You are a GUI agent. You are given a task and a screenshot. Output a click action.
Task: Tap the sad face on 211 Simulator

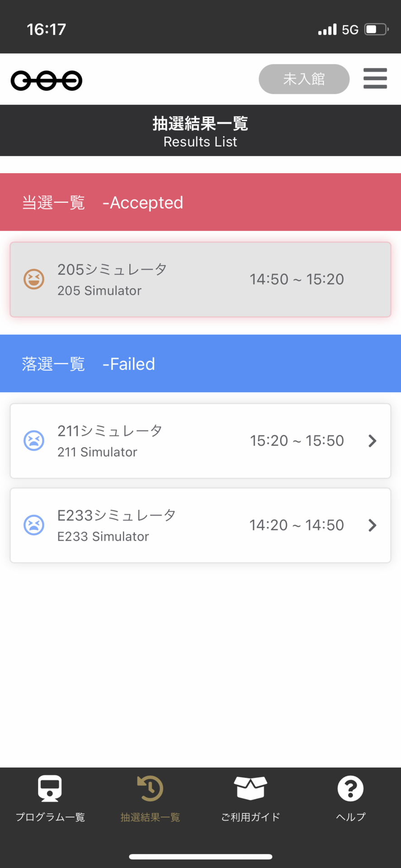[x=34, y=441]
